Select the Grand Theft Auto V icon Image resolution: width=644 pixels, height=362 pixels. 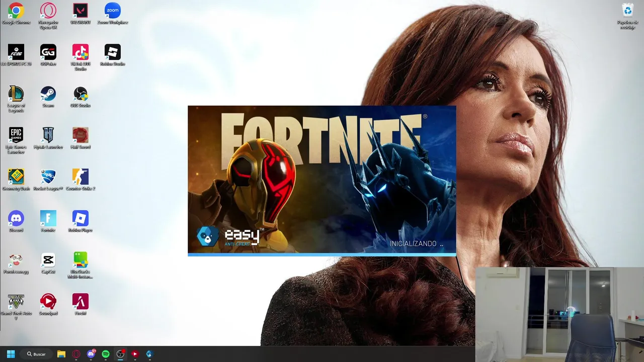click(x=16, y=308)
